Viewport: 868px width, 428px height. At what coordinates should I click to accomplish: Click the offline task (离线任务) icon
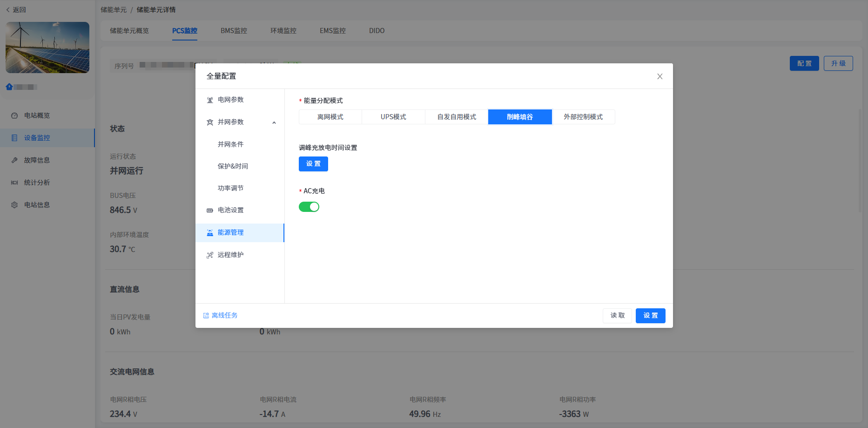point(206,316)
